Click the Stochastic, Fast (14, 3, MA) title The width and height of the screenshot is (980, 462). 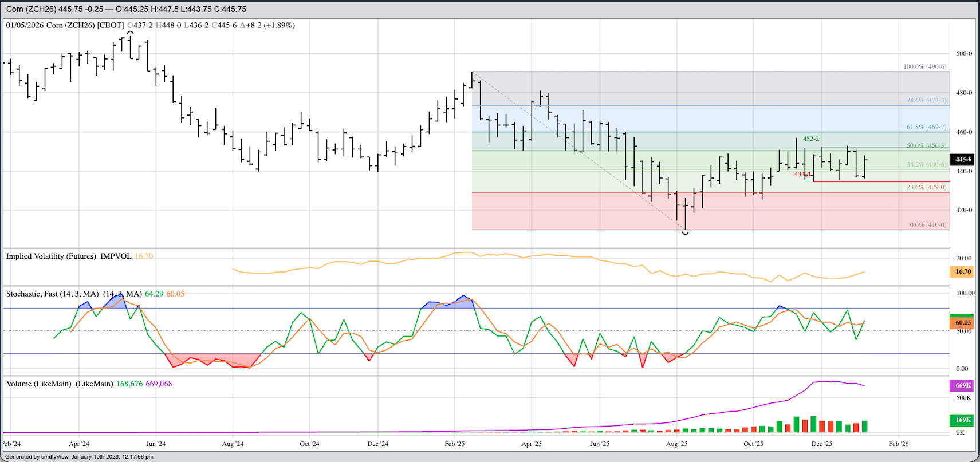tap(52, 294)
